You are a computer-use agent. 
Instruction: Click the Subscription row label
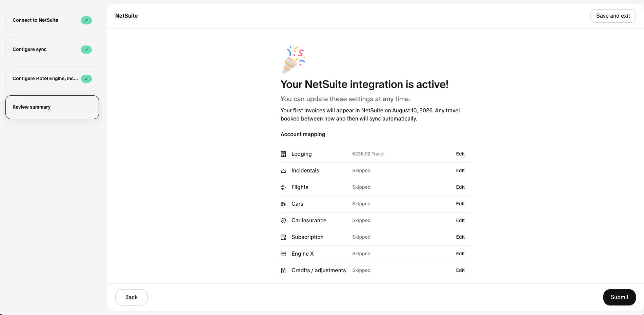[x=307, y=237]
